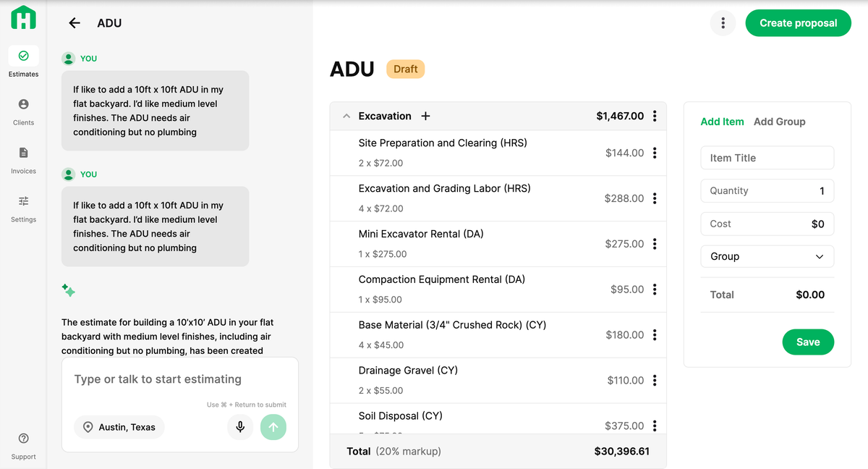Image resolution: width=868 pixels, height=469 pixels.
Task: Click the Create proposal button
Action: tap(798, 22)
